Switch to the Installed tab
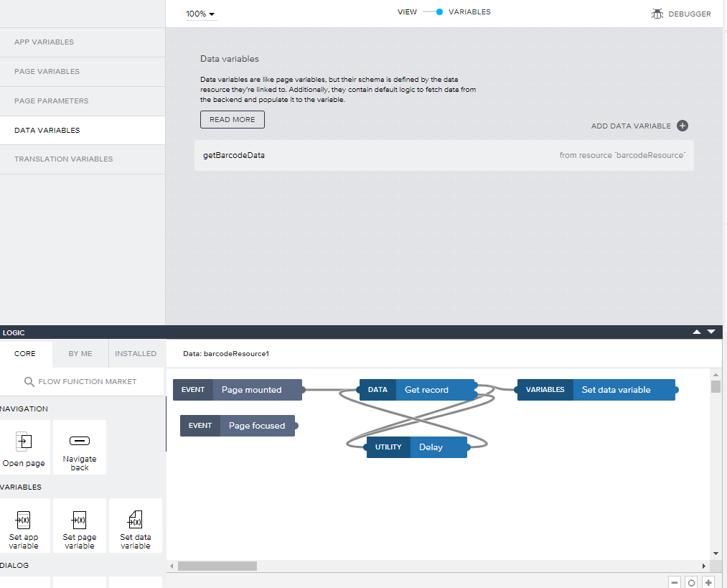This screenshot has height=588, width=727. (x=136, y=354)
